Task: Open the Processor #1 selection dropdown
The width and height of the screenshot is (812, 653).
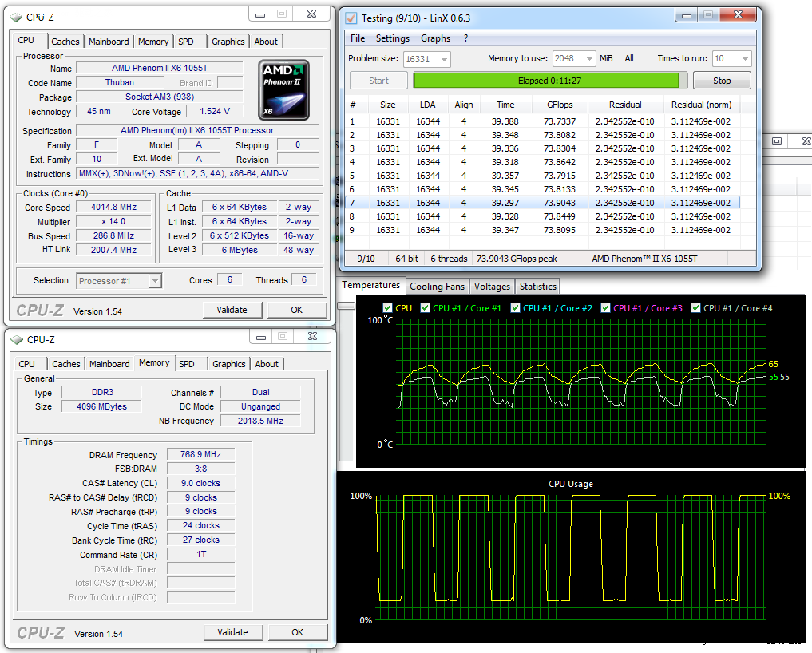Action: [x=154, y=281]
